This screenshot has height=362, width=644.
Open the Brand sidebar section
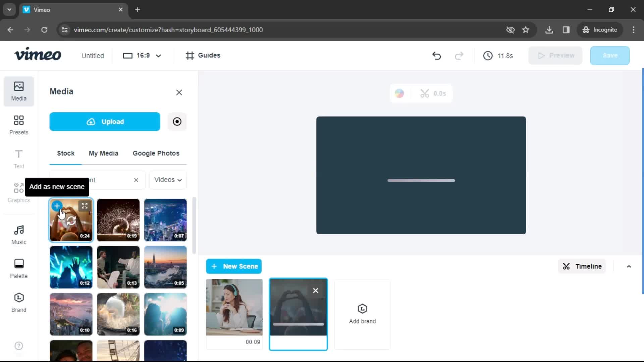click(19, 303)
